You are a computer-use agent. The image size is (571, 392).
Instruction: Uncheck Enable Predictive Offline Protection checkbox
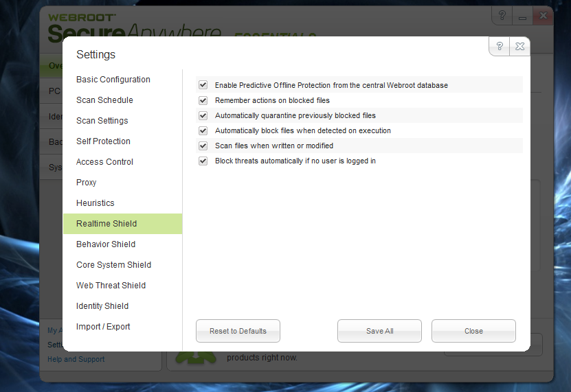coord(203,85)
